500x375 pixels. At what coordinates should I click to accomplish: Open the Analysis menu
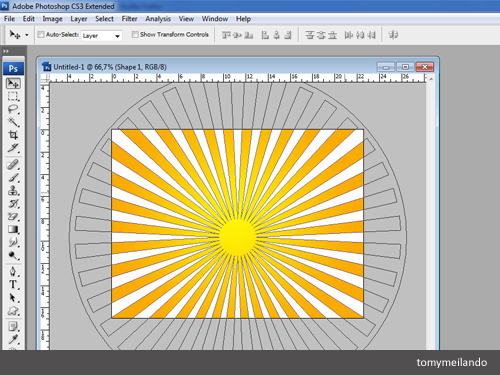pos(158,19)
